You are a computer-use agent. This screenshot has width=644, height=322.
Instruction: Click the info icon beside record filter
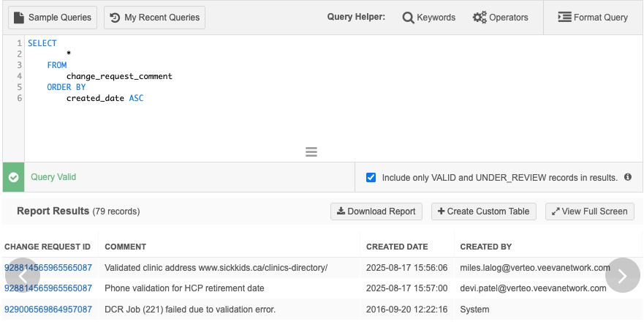[628, 177]
